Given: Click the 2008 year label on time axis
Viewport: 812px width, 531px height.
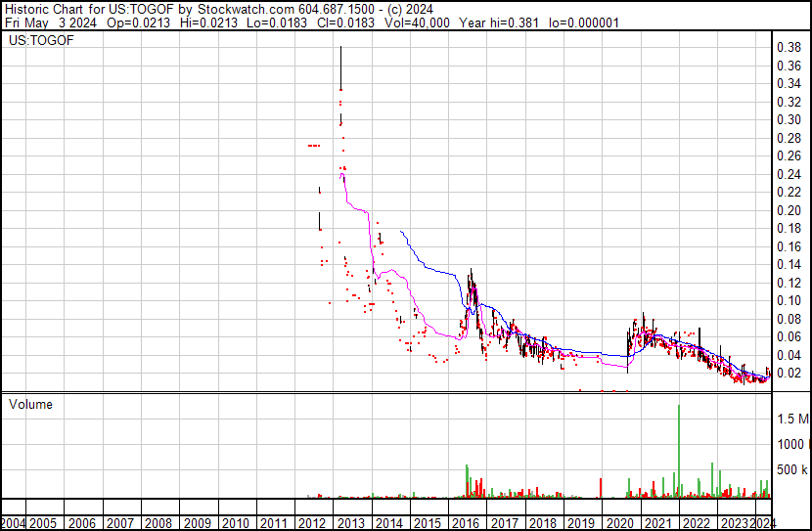Looking at the screenshot, I should tap(158, 523).
